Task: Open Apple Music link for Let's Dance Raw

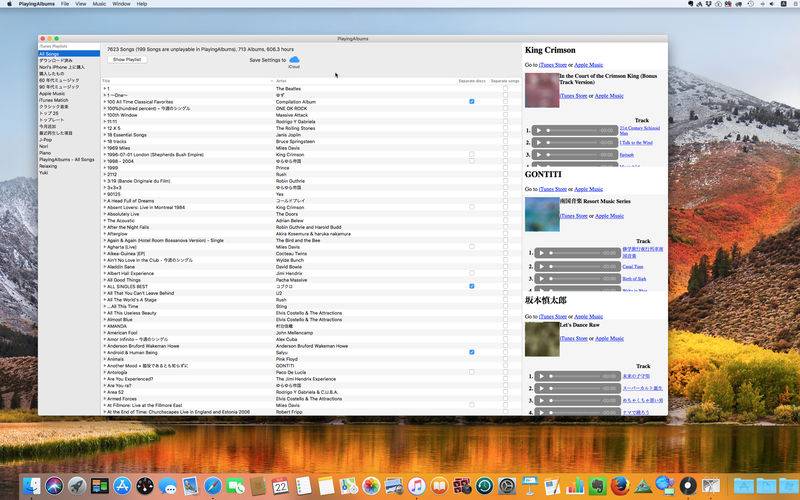Action: click(609, 338)
